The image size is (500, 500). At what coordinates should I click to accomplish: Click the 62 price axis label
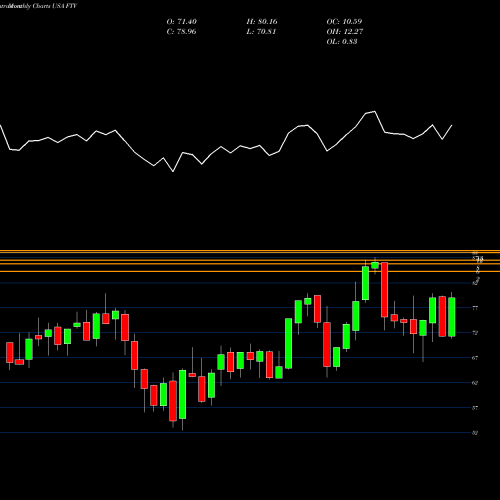(x=475, y=383)
